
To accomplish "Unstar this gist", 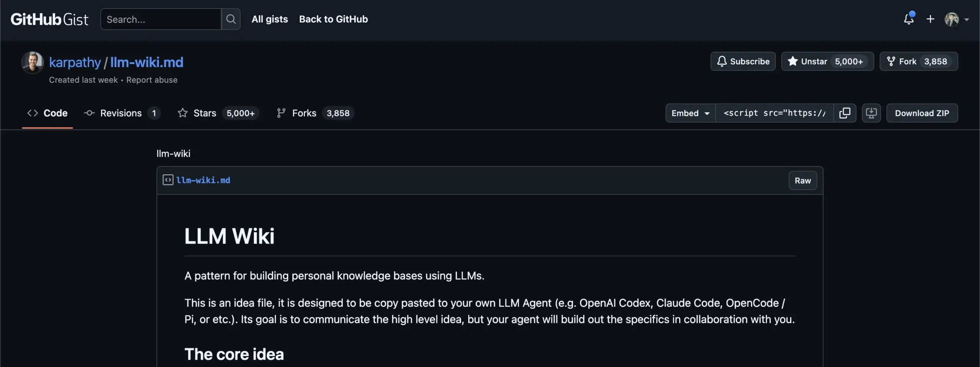I will [807, 61].
